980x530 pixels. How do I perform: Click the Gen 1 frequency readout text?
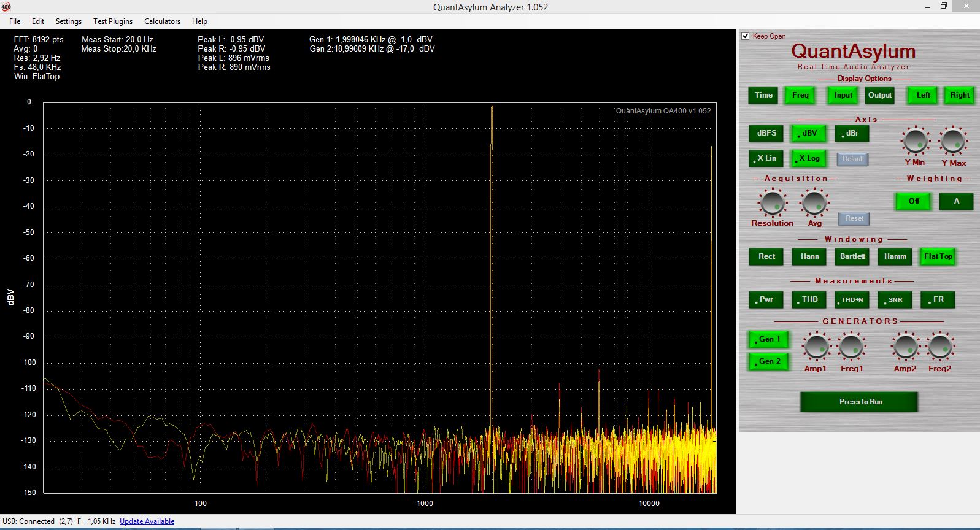pyautogui.click(x=371, y=39)
